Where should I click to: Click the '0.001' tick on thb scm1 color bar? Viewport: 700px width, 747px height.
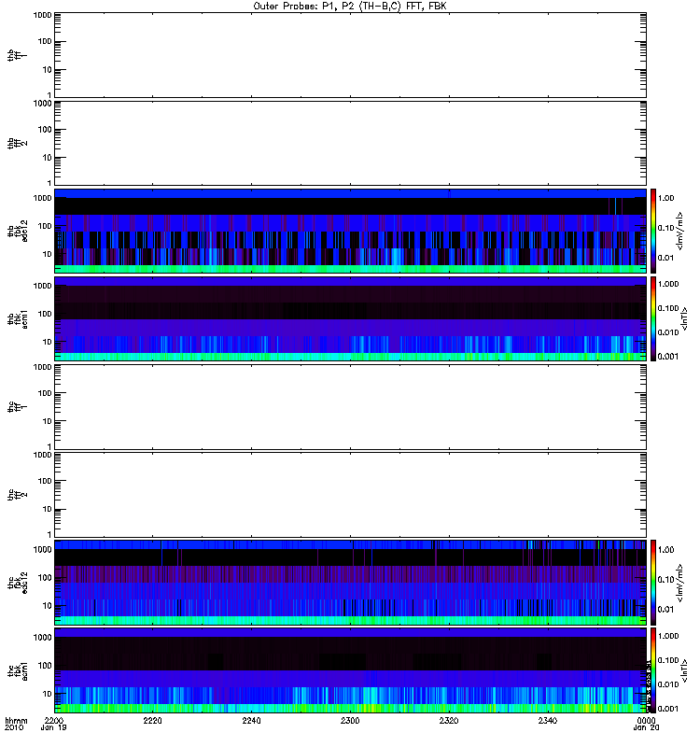668,357
